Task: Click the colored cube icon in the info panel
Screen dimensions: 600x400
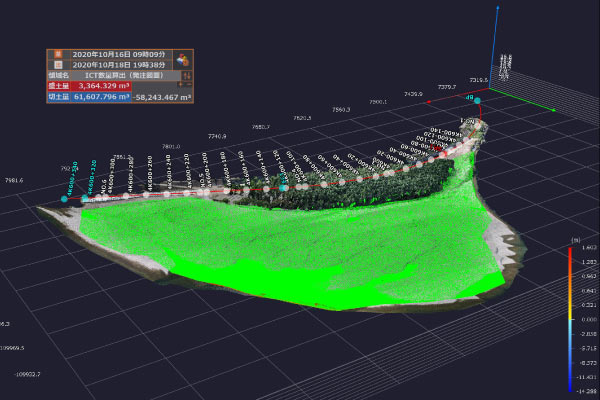Action: pos(183,59)
